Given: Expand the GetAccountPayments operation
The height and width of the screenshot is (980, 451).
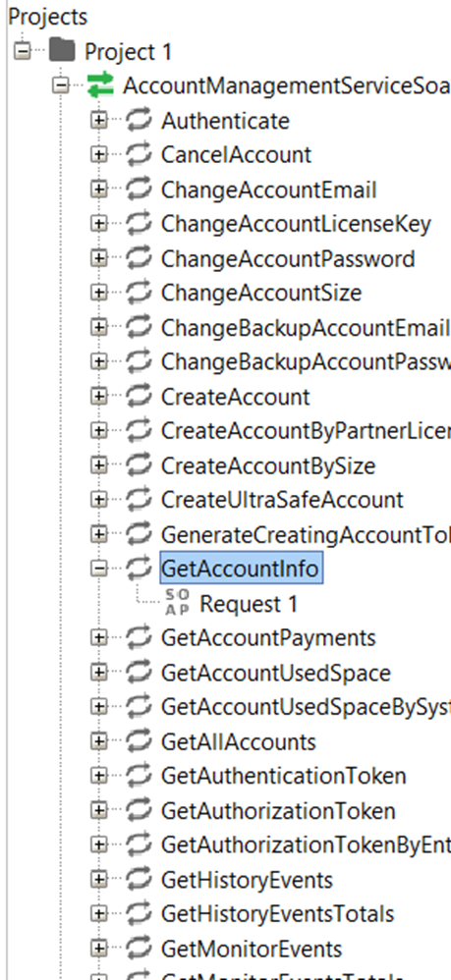Looking at the screenshot, I should coord(99,637).
